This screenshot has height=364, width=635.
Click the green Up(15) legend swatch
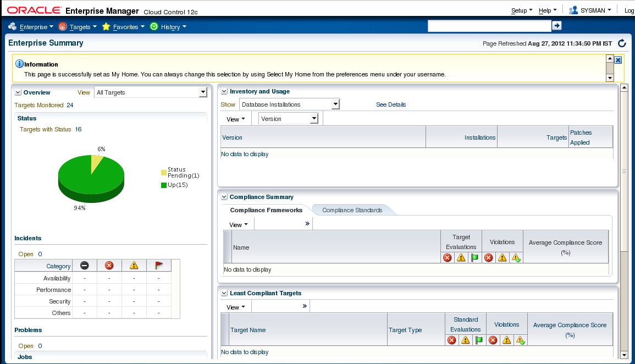click(x=164, y=185)
